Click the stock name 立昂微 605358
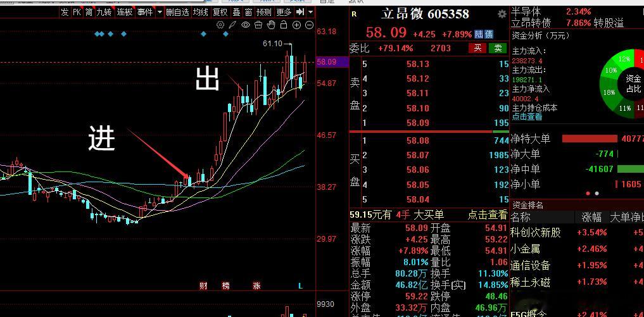644x317 pixels. (425, 14)
